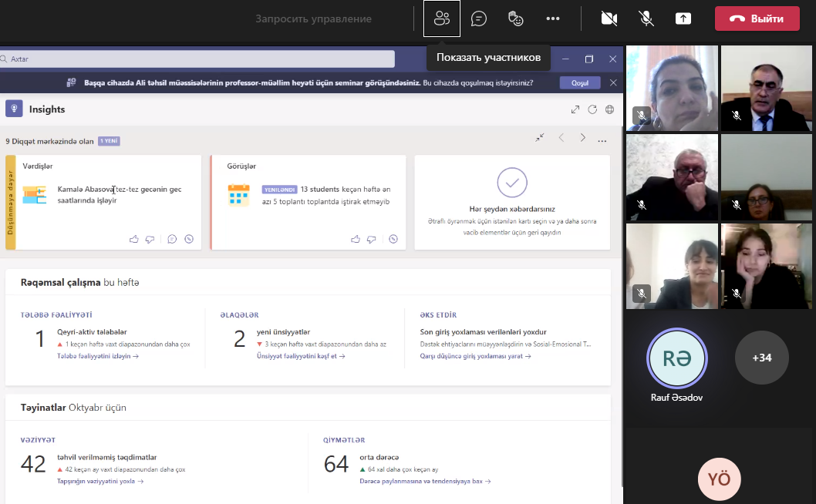Collapse the spotlight cards section
Image resolution: width=816 pixels, height=504 pixels.
pyautogui.click(x=540, y=137)
